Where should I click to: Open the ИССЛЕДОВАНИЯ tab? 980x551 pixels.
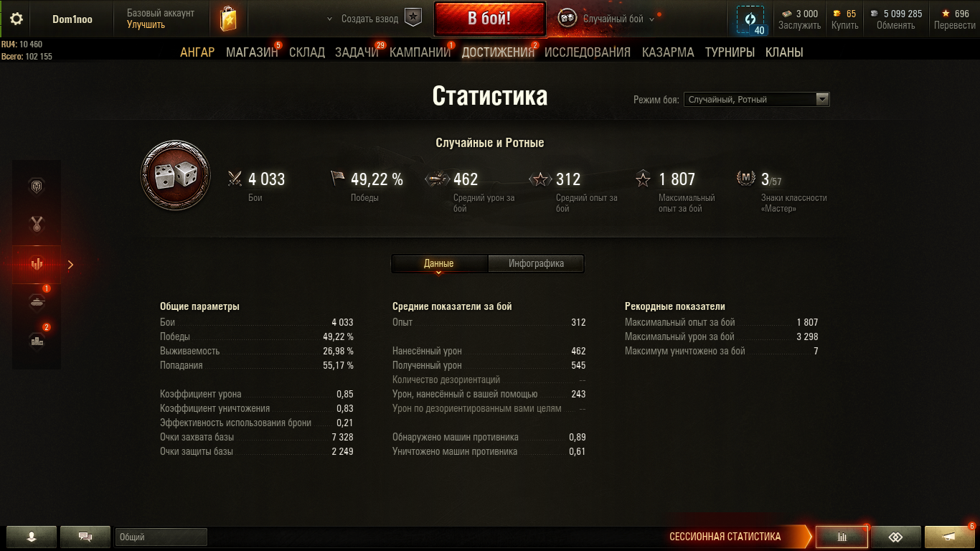[588, 52]
